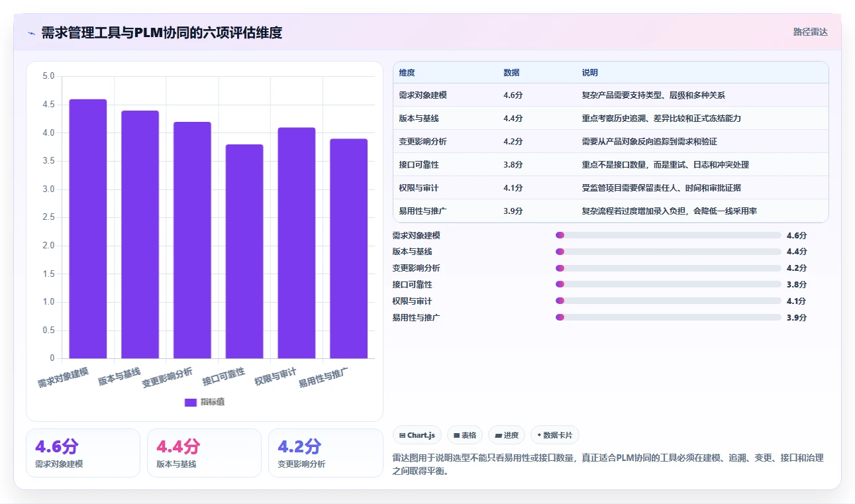855x504 pixels.
Task: Click description 受监管项目需要保留责任人、时间和审批证据
Action: [662, 188]
